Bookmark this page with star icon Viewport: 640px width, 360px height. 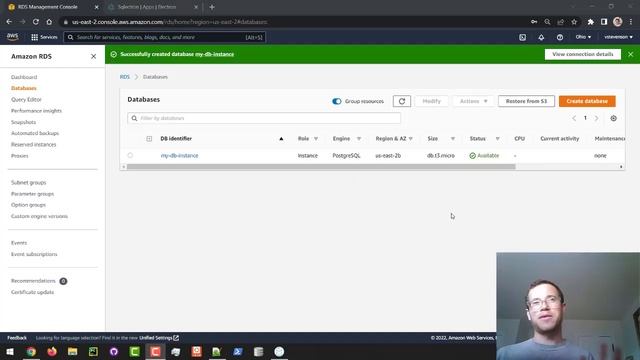(x=574, y=22)
